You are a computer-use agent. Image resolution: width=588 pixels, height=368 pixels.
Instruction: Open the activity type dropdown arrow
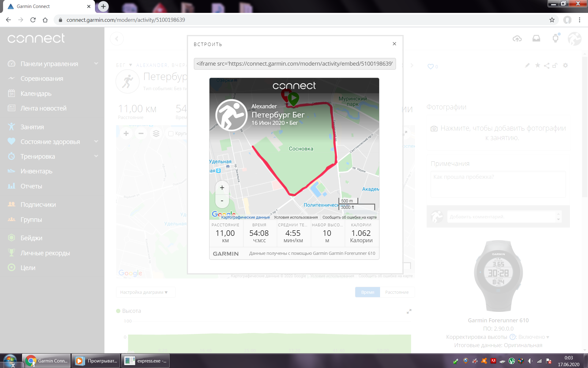tap(130, 65)
